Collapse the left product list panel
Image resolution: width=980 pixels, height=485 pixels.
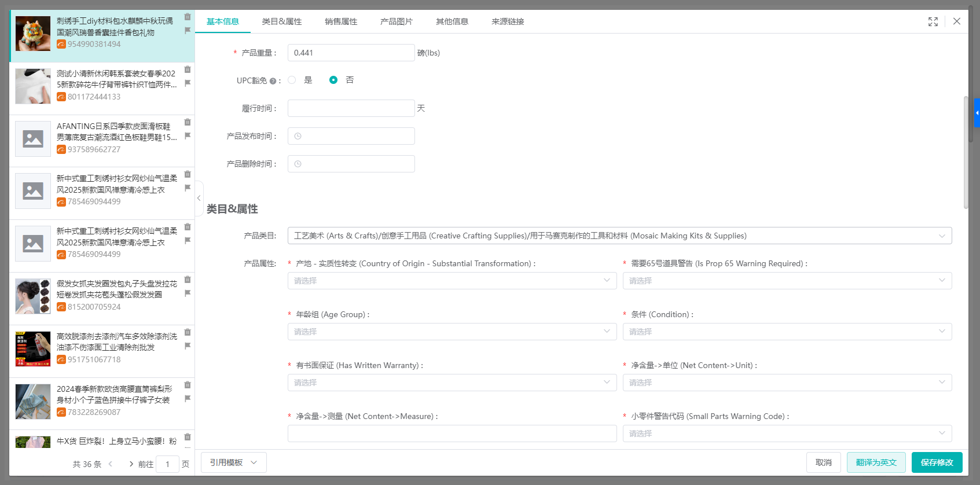tap(199, 198)
